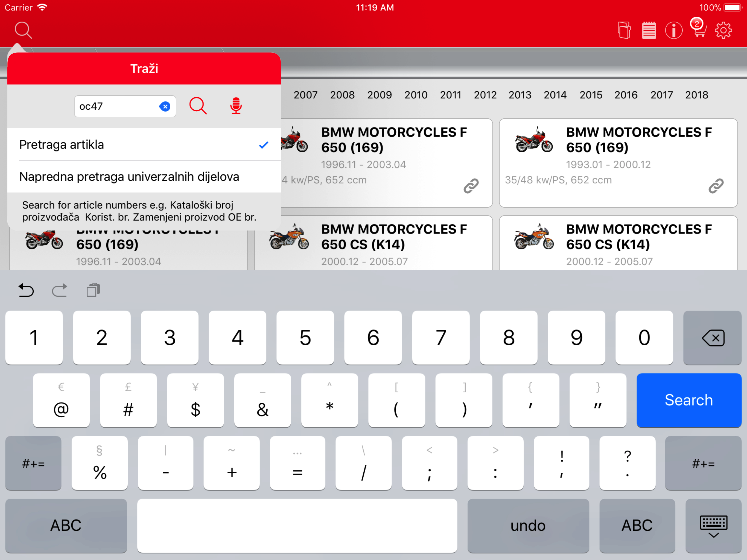The image size is (747, 560).
Task: Select the Pretraga artikla search mode
Action: (x=144, y=145)
